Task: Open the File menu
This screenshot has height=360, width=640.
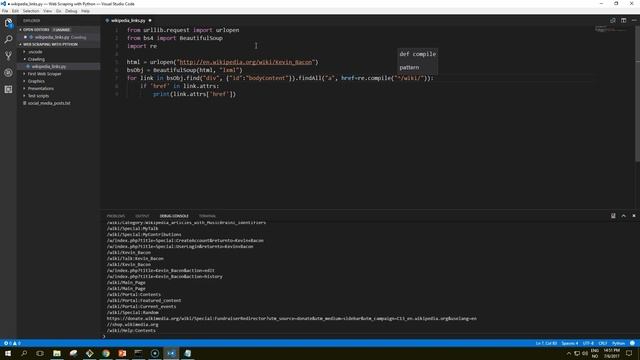Action: point(5,11)
